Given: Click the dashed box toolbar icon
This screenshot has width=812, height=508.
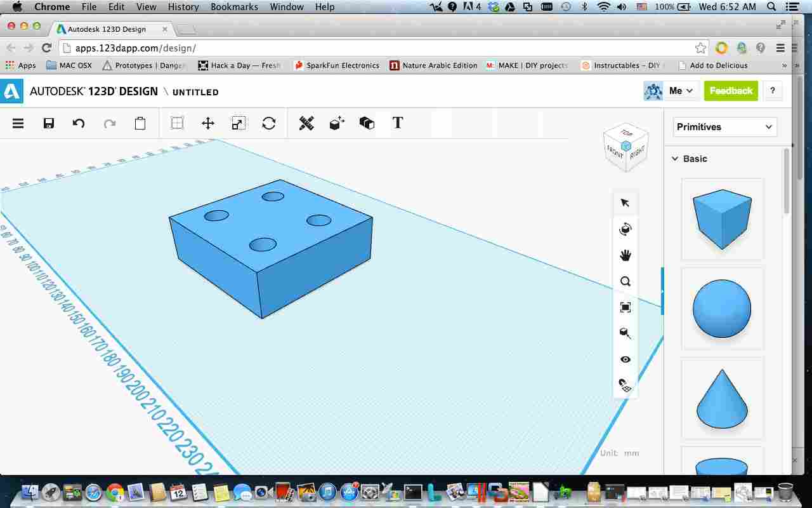Looking at the screenshot, I should click(178, 123).
